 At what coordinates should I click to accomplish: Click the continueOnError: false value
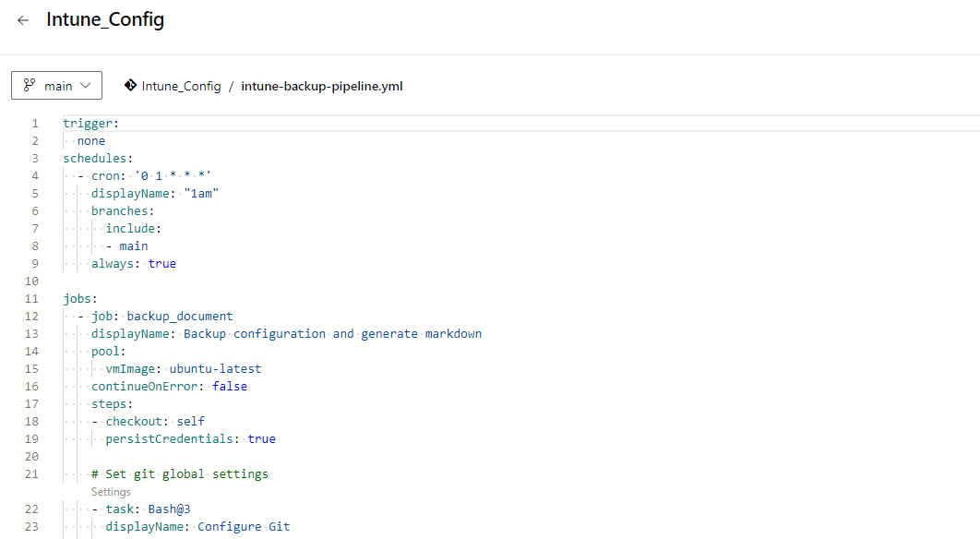click(x=230, y=387)
